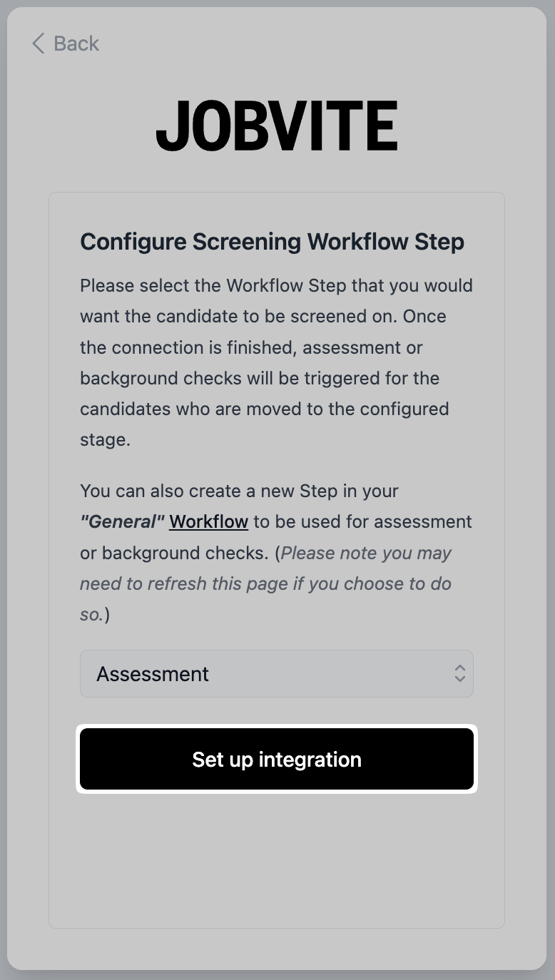Click "You can also create a new Step" sentence
This screenshot has height=980, width=555.
(239, 491)
